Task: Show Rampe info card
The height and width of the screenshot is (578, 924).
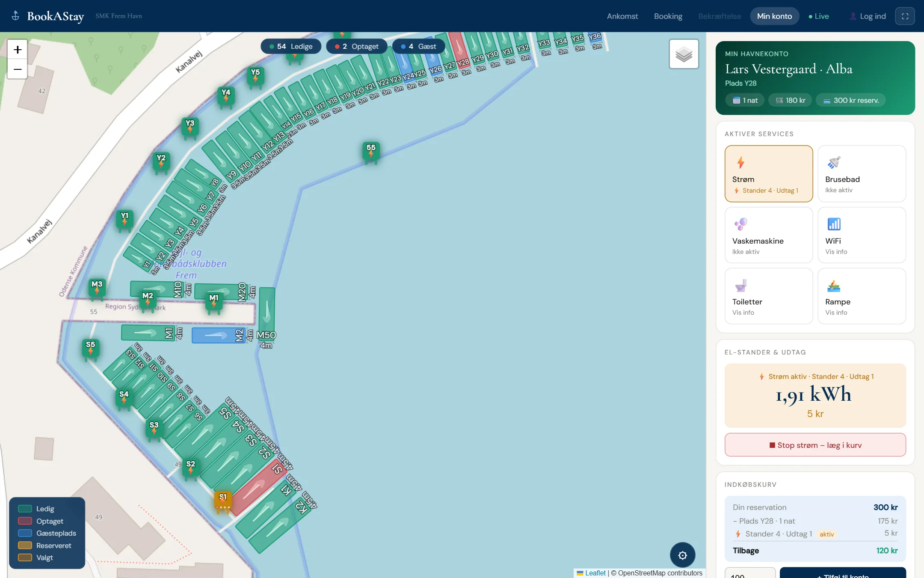Action: pyautogui.click(x=862, y=296)
